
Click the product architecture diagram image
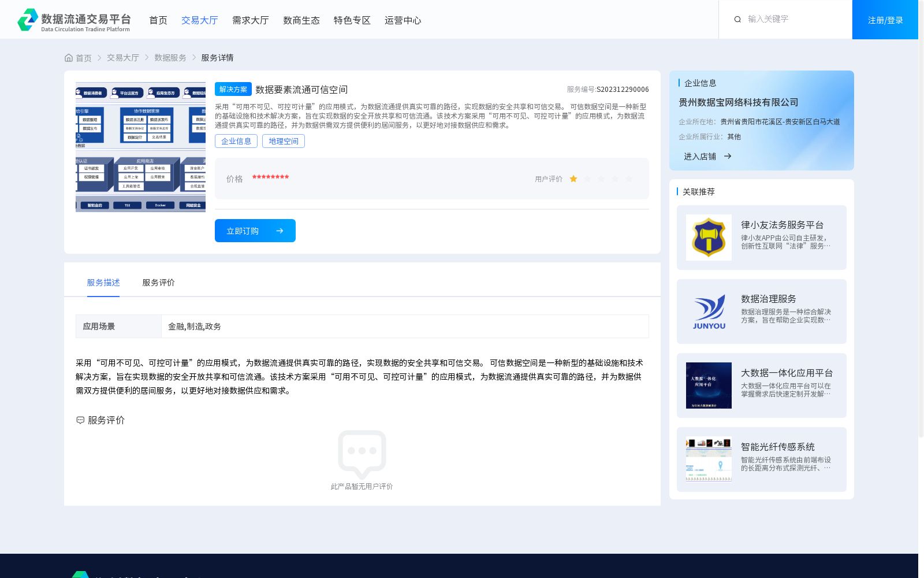pyautogui.click(x=140, y=147)
